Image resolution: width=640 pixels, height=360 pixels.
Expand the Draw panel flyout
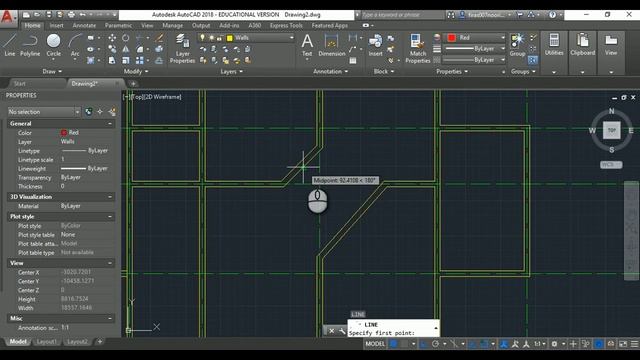click(52, 71)
